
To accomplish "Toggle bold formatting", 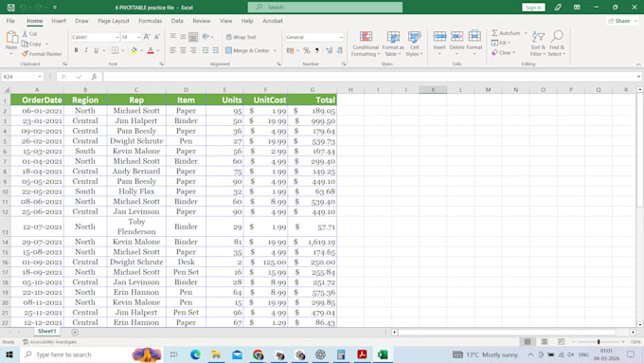I will [x=76, y=50].
